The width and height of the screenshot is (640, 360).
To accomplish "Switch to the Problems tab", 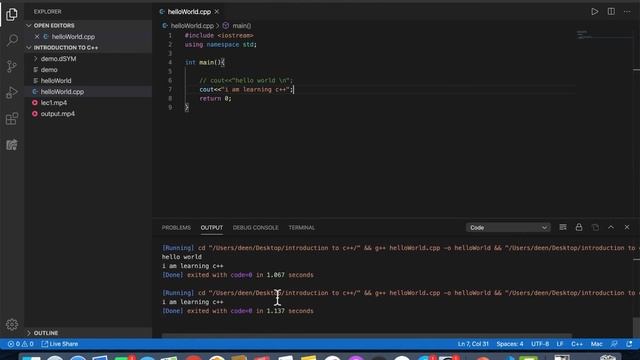I will (x=176, y=227).
